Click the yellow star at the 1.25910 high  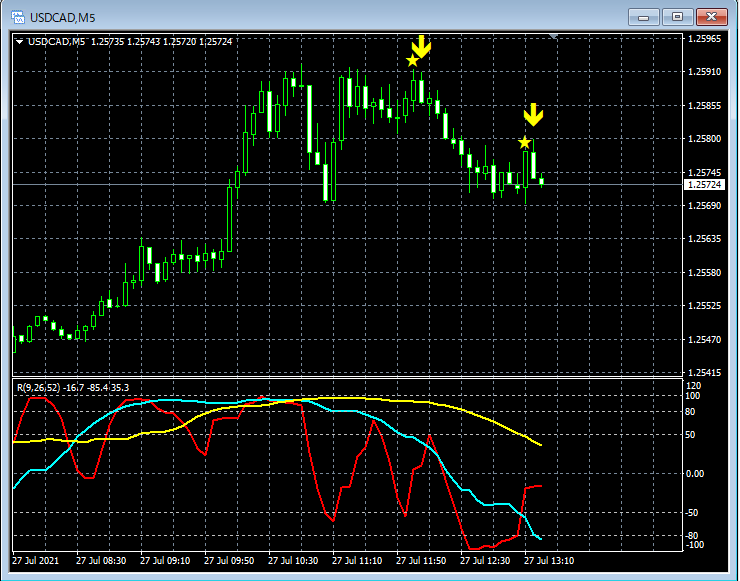[x=412, y=60]
